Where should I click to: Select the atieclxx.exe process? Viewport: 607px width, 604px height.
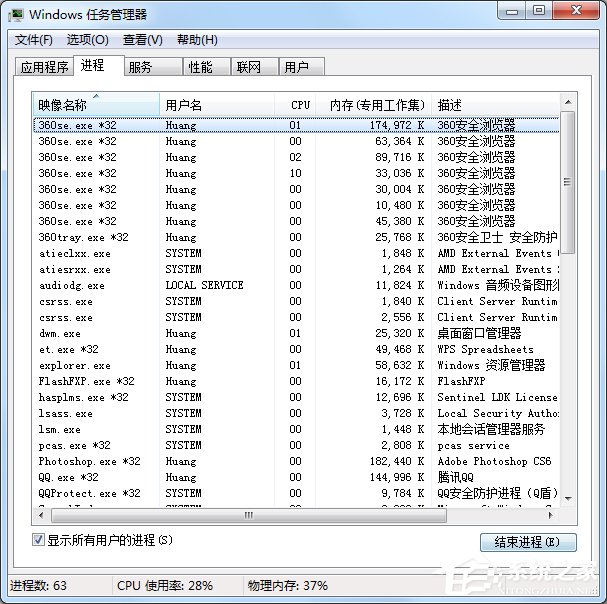coord(296,253)
